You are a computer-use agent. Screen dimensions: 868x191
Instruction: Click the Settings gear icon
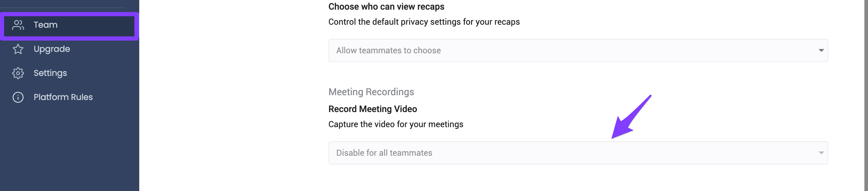point(18,73)
